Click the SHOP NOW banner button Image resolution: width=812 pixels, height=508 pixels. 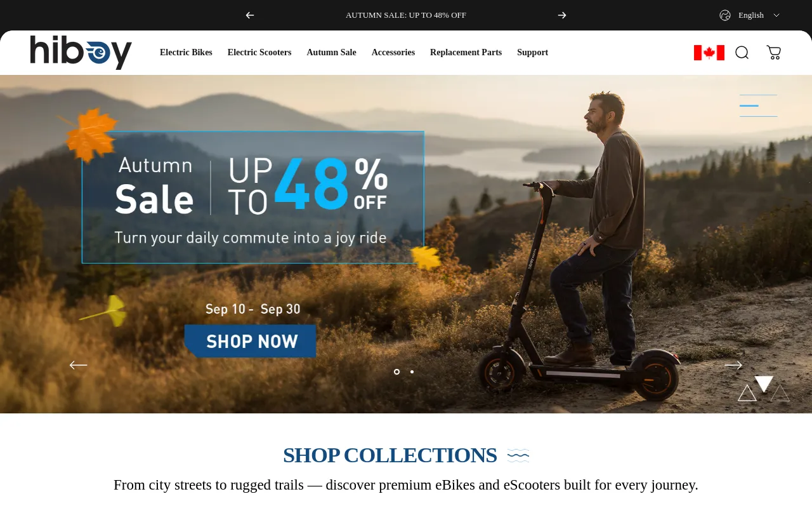pos(251,341)
